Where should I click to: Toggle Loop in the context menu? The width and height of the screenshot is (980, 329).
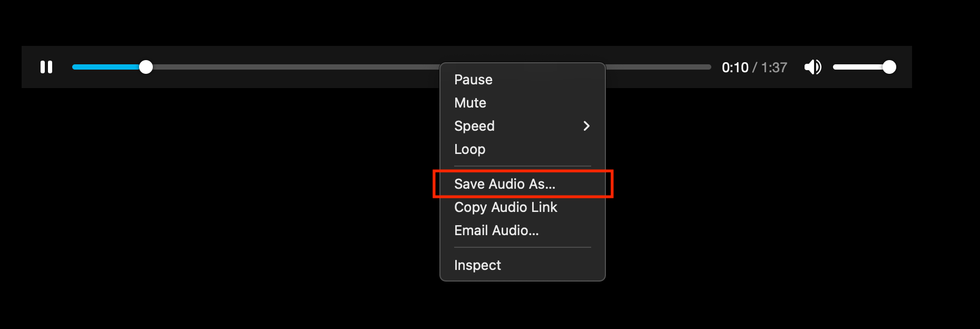coord(523,149)
